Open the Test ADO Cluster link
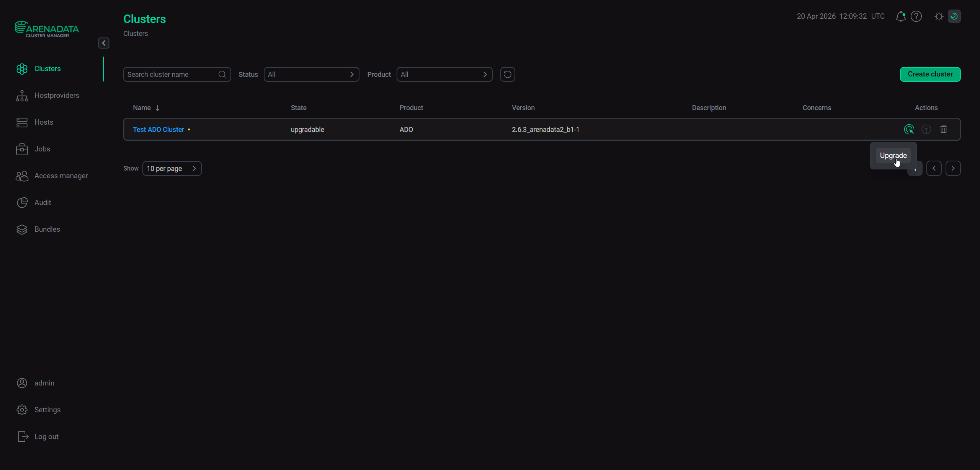 click(x=158, y=130)
